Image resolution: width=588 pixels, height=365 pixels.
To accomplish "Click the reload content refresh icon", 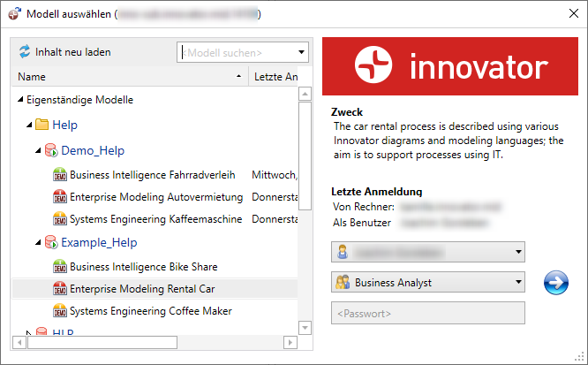I will pyautogui.click(x=25, y=52).
